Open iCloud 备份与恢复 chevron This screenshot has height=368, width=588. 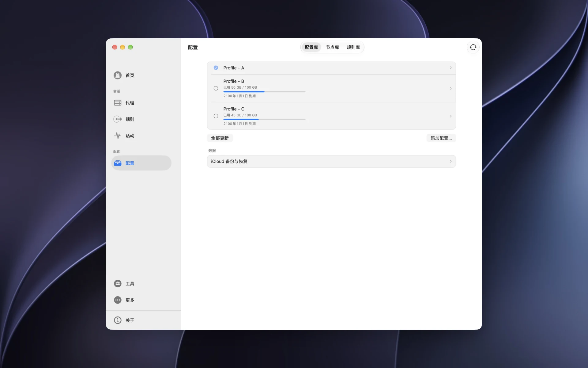click(450, 161)
